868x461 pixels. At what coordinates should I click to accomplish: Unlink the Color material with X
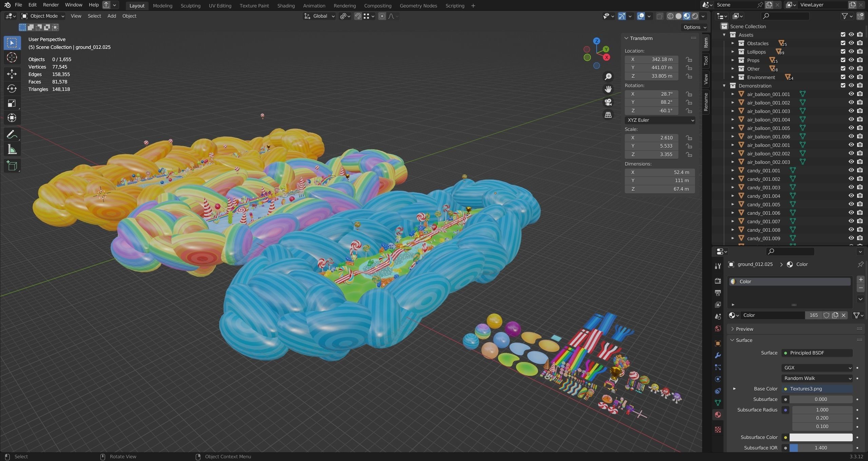[844, 315]
